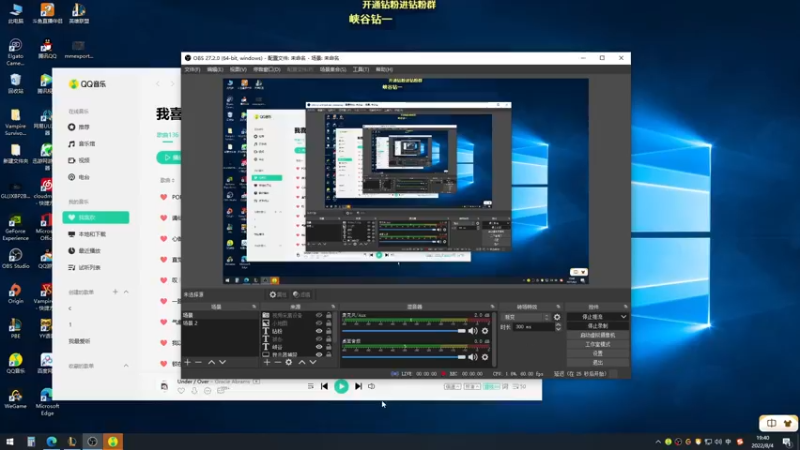Mute the desktop audio speaker icon
Image resolution: width=800 pixels, height=450 pixels.
click(x=473, y=357)
